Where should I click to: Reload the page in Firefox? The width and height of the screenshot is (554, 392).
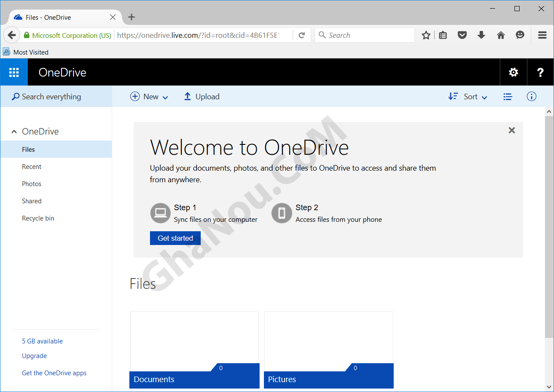point(302,35)
